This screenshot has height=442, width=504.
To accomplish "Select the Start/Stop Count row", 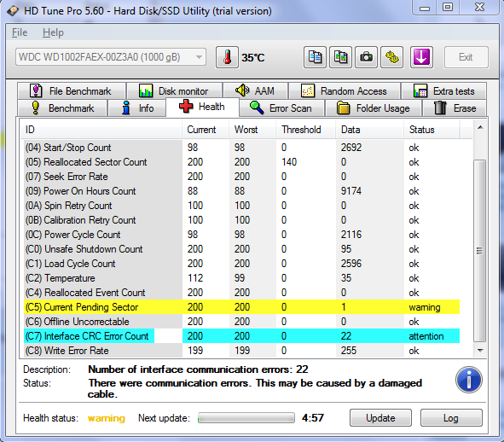I will pyautogui.click(x=241, y=148).
